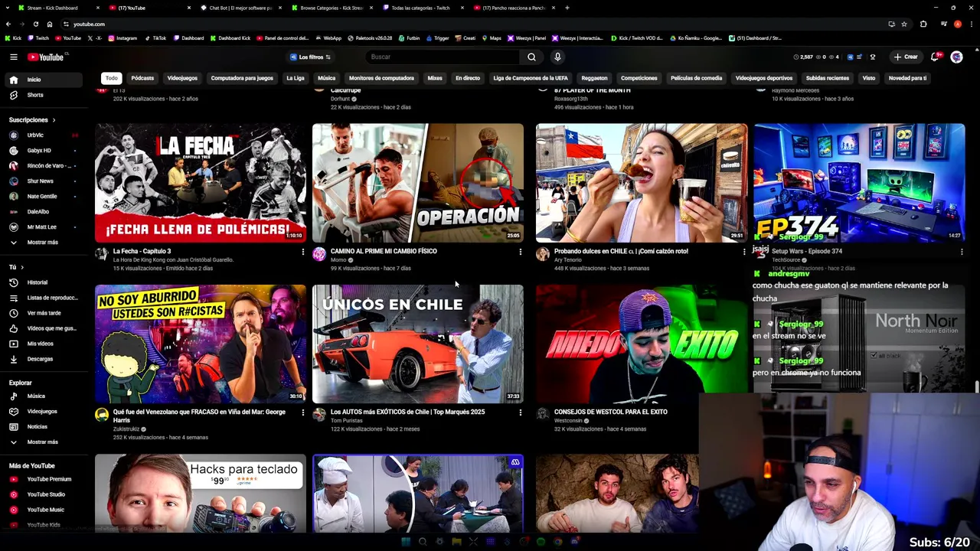Switch to Todas las categorías Twitch tab
The height and width of the screenshot is (551, 980).
(x=420, y=8)
